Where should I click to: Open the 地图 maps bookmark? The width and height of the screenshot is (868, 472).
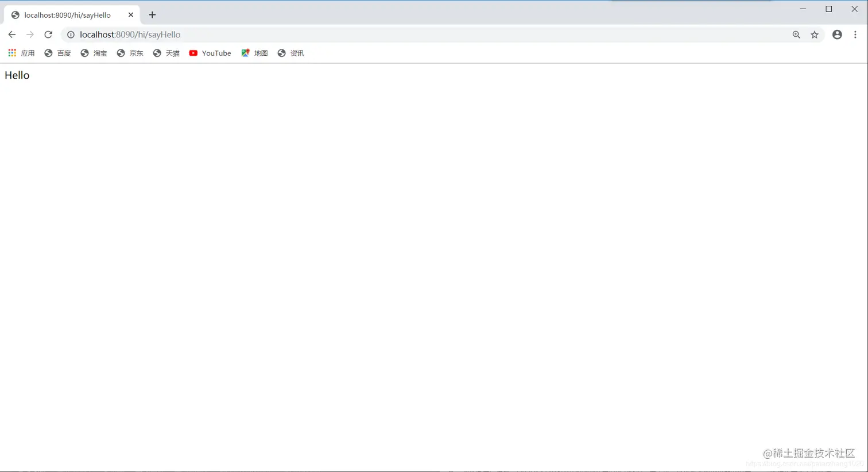point(254,53)
